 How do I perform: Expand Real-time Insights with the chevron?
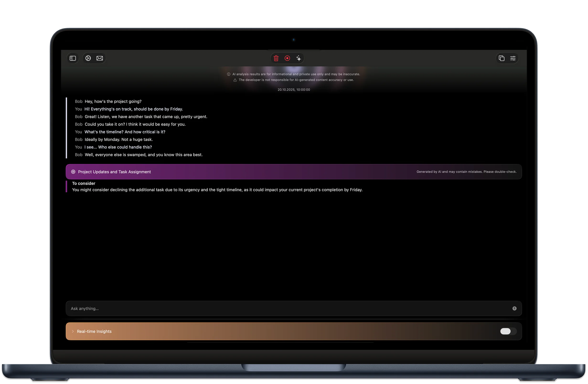73,331
